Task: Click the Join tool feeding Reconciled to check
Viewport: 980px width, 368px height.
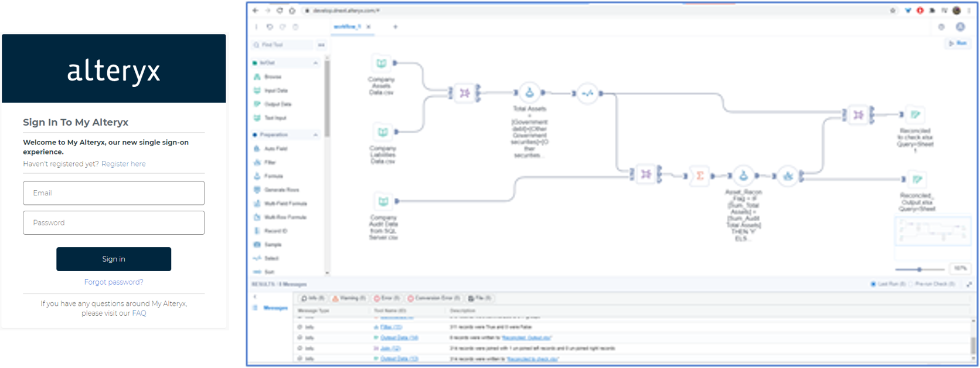Action: tap(858, 115)
